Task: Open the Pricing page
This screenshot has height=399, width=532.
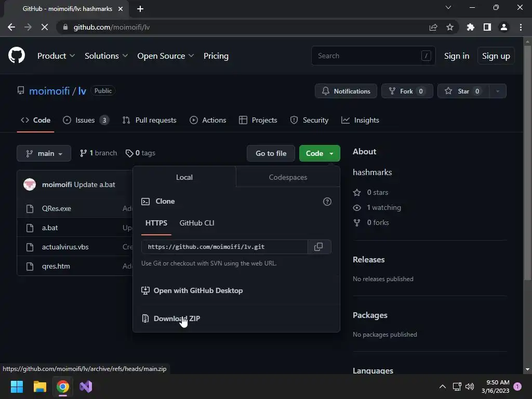Action: tap(216, 56)
